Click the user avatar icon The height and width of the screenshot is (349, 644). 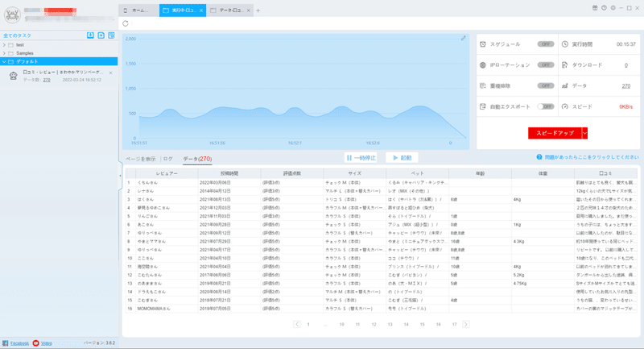[12, 15]
